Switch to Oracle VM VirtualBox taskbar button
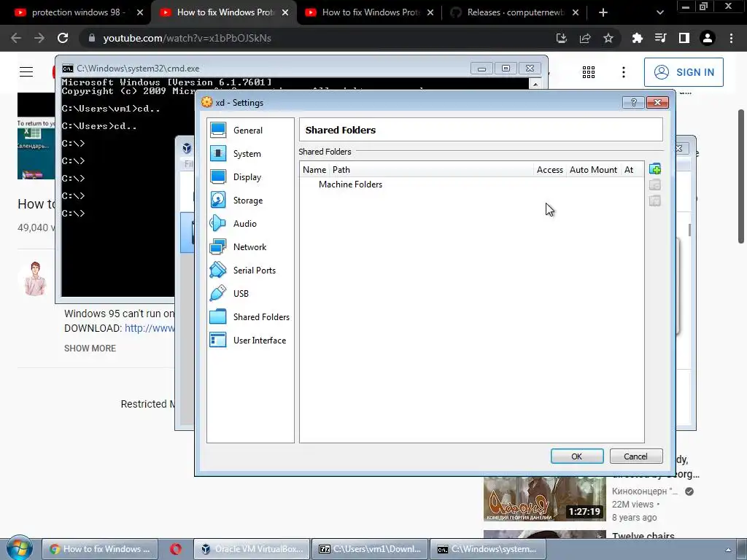Screen dimensions: 747x560 pos(252,550)
